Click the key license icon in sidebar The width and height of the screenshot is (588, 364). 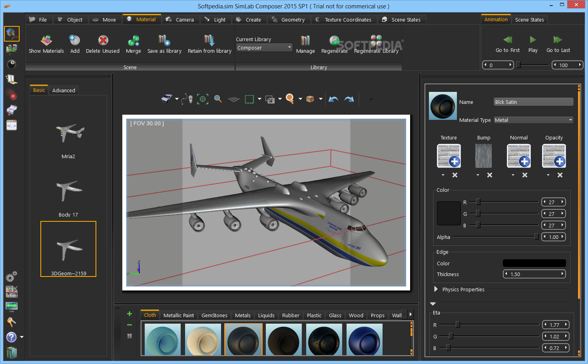pos(11,322)
